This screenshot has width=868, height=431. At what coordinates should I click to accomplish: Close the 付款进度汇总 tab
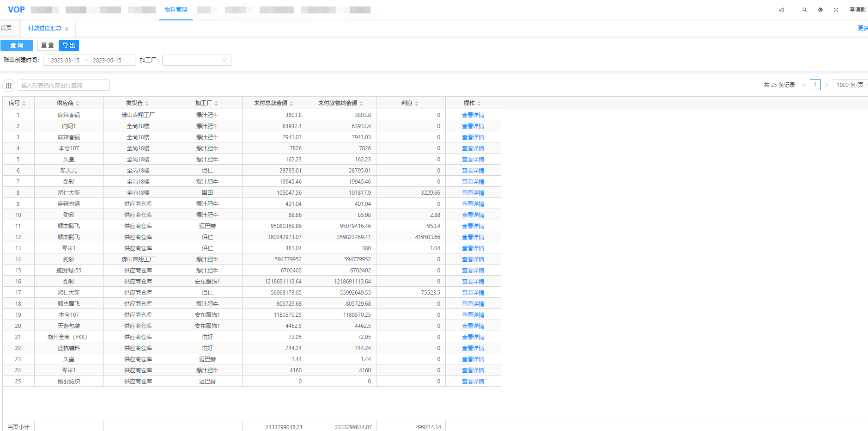click(67, 29)
